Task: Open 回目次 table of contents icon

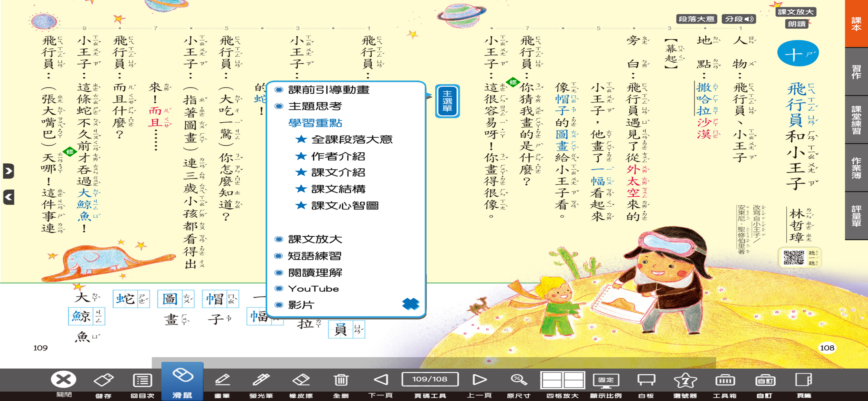Action: 142,380
